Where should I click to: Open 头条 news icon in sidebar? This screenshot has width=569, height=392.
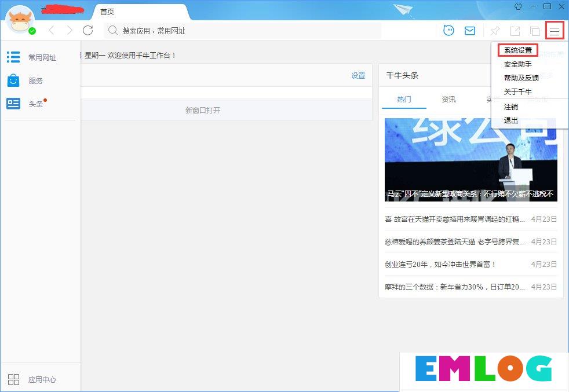13,104
